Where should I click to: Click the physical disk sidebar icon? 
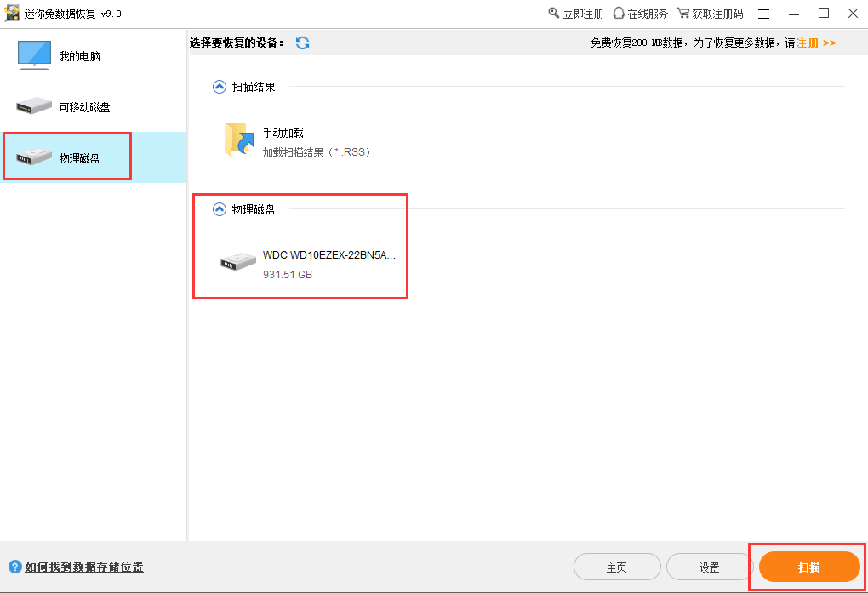pos(34,157)
